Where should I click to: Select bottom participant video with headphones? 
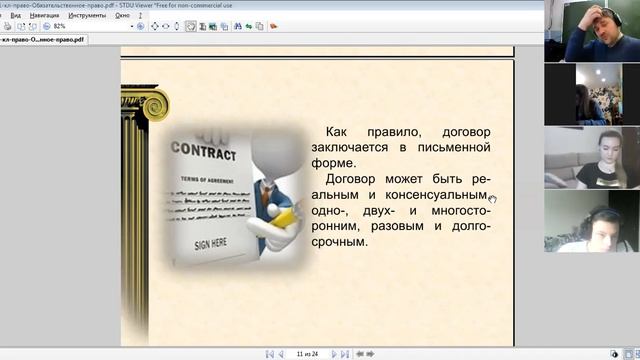[x=592, y=221]
